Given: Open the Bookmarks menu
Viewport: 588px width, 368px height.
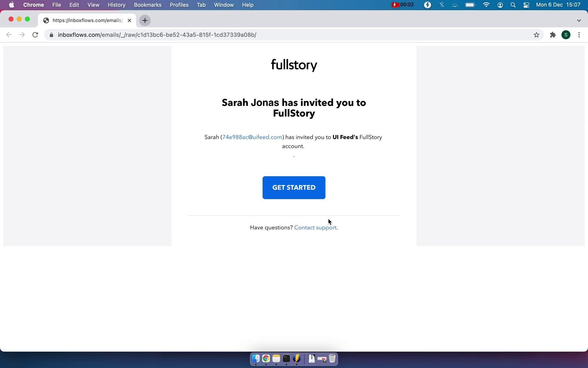Looking at the screenshot, I should pos(147,5).
